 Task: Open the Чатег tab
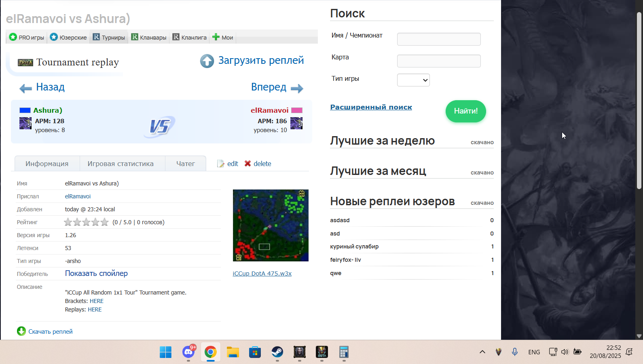186,164
